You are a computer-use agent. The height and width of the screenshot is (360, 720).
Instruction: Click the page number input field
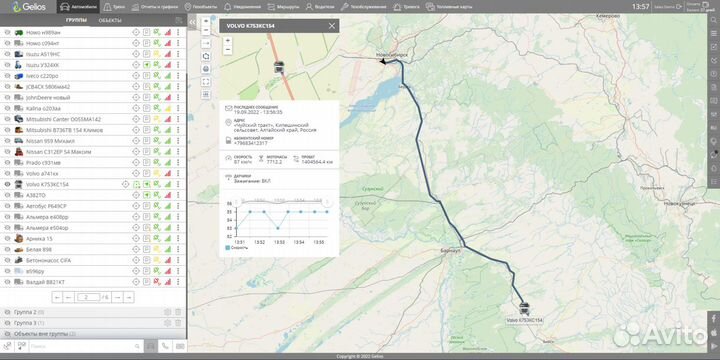(89, 297)
